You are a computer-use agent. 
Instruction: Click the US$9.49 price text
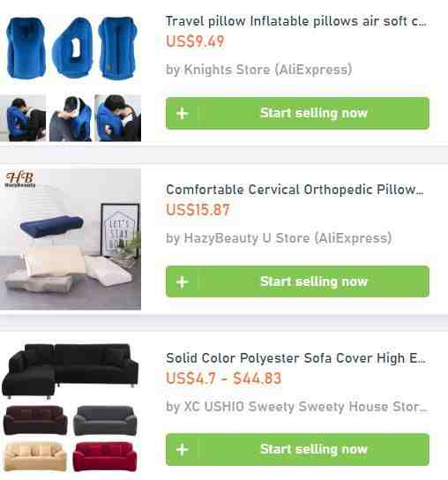click(x=195, y=41)
